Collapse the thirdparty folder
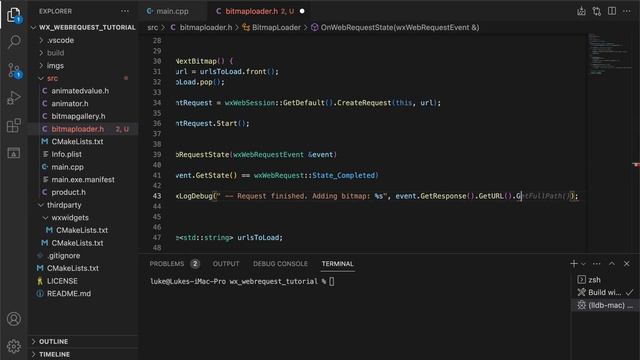 tap(83, 205)
